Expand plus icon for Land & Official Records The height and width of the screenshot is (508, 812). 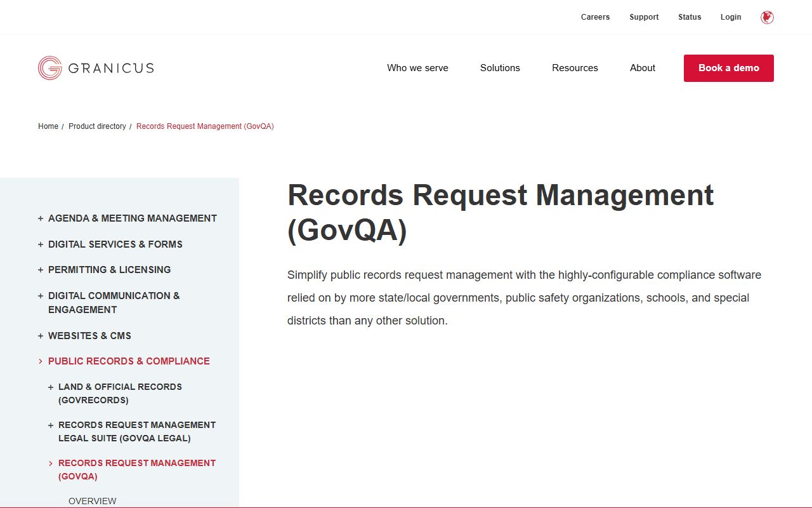coord(51,387)
